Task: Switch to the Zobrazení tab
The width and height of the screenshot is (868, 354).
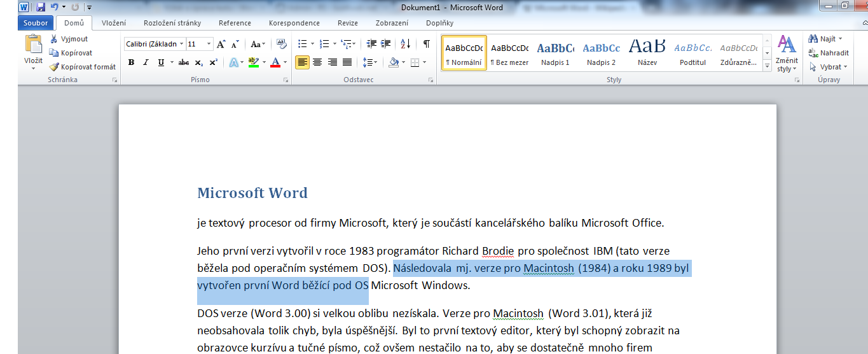Action: (x=392, y=23)
